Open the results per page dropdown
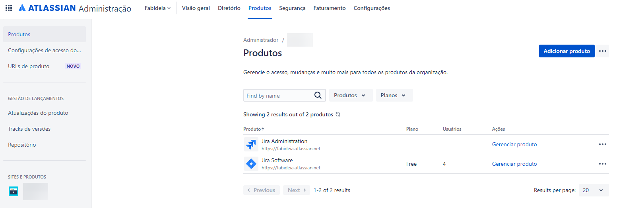This screenshot has height=208, width=644. click(594, 190)
